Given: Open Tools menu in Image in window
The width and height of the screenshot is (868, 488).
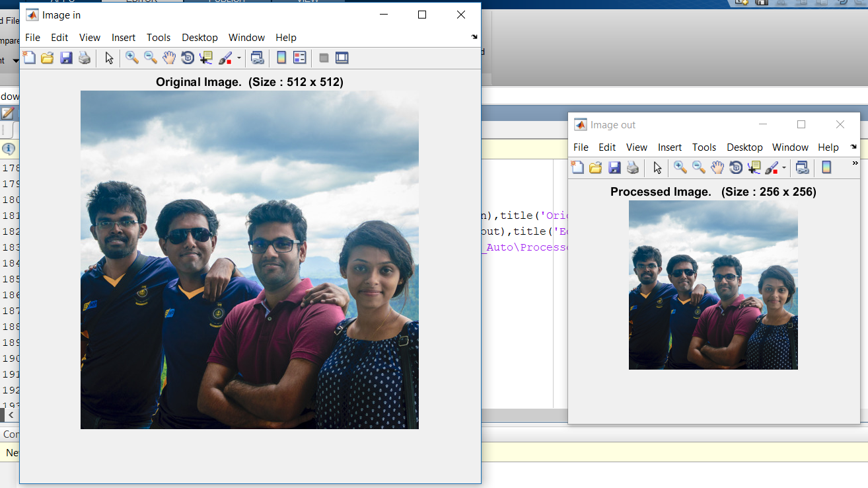Looking at the screenshot, I should (x=159, y=38).
